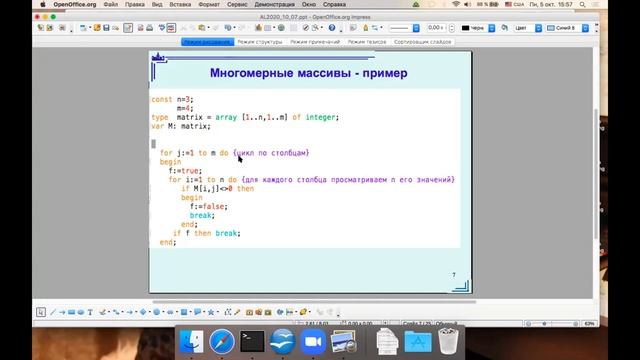
Task: Open Finder from the Dock
Action: tap(191, 341)
